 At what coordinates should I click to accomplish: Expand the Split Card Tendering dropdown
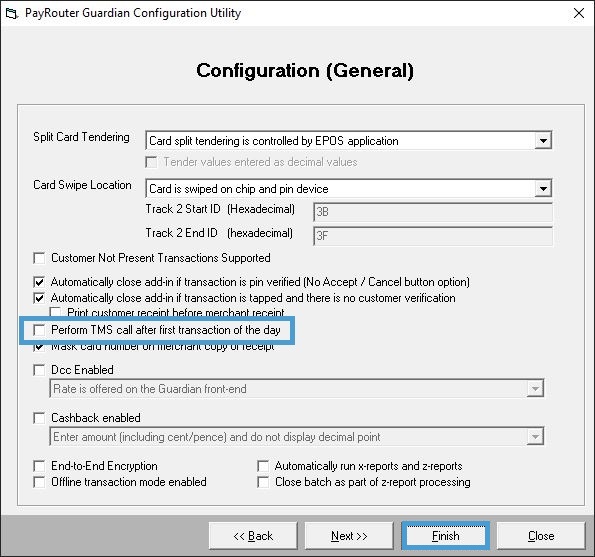[543, 141]
